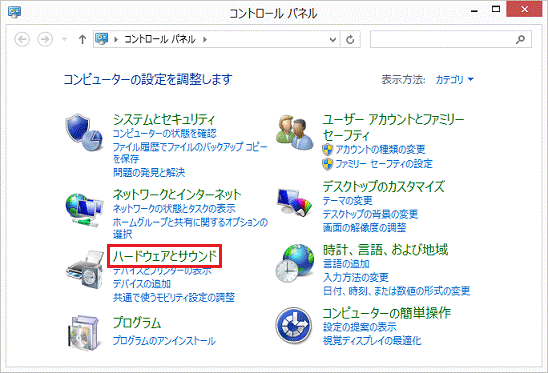548x373 pixels.
Task: Open 画面の解像度の調整 link
Action: pyautogui.click(x=364, y=228)
